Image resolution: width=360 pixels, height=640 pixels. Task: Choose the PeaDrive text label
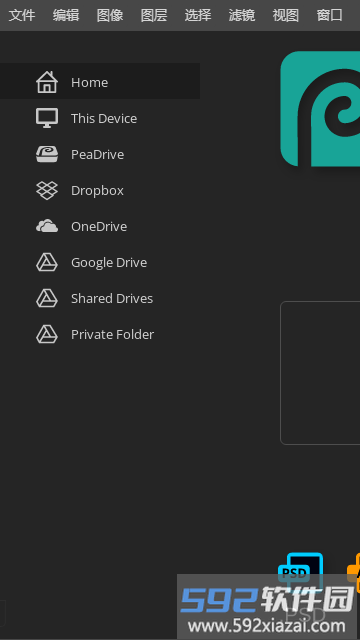[98, 154]
